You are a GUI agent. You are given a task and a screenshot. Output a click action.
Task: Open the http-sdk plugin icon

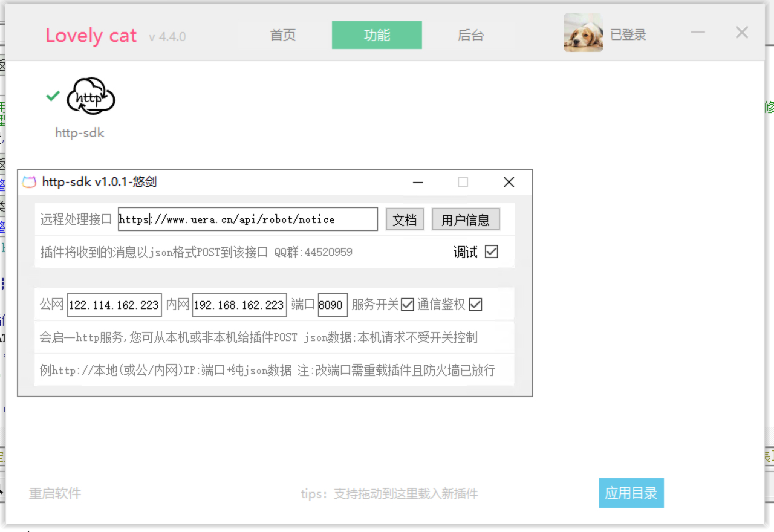(x=91, y=96)
